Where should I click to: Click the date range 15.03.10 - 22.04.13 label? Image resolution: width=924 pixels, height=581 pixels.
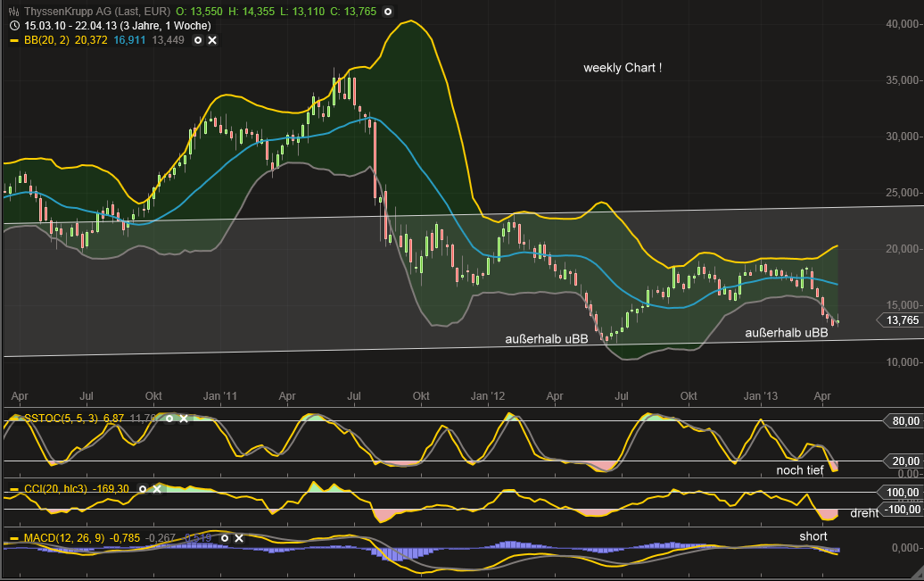[x=117, y=25]
